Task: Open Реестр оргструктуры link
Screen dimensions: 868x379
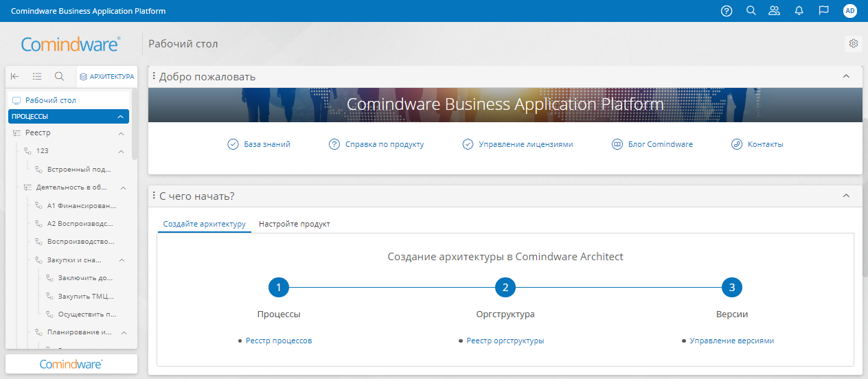Action: [x=505, y=341]
